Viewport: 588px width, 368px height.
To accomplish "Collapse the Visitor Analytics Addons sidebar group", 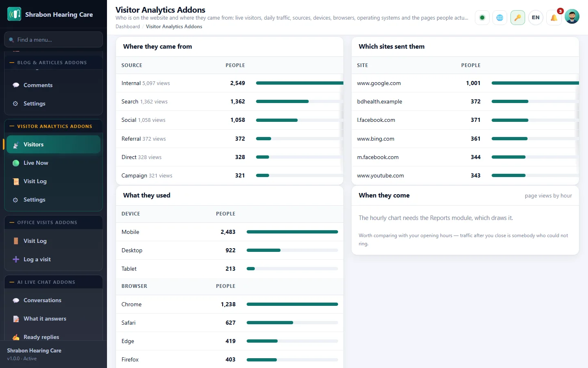I will 53,126.
